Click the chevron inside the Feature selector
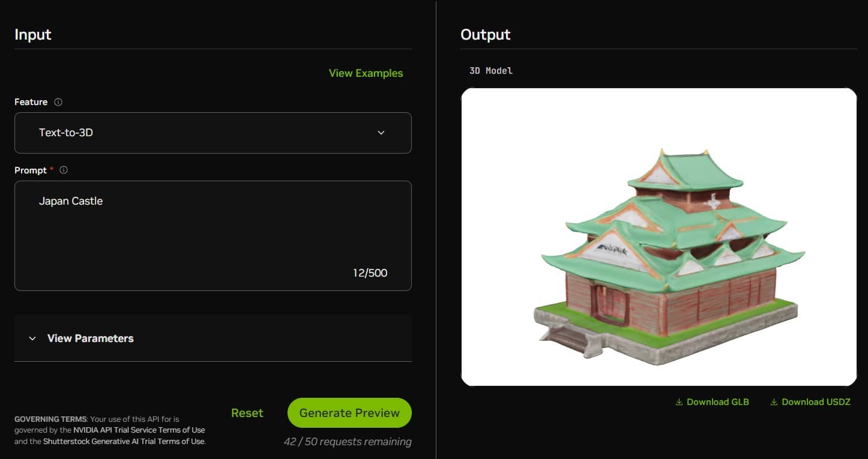This screenshot has width=868, height=459. point(381,133)
